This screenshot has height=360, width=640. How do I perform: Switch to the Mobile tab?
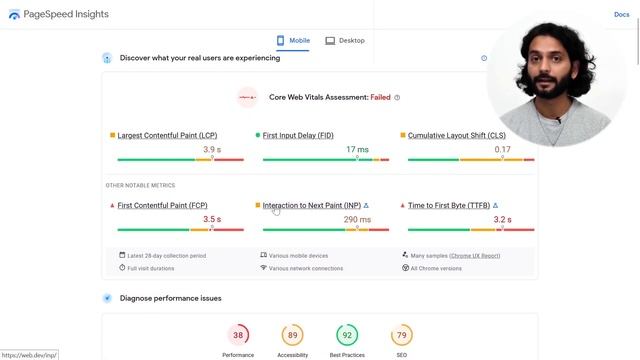pos(293,40)
